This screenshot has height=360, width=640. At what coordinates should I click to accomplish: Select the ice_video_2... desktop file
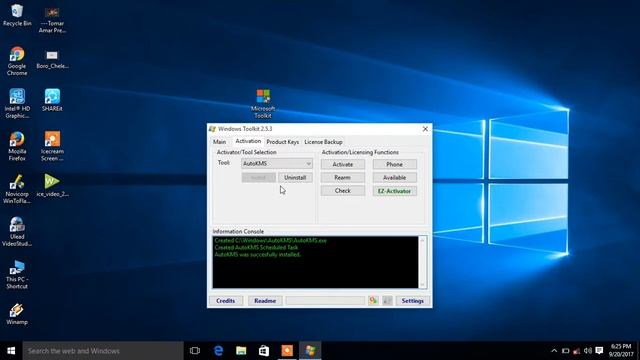(x=52, y=186)
